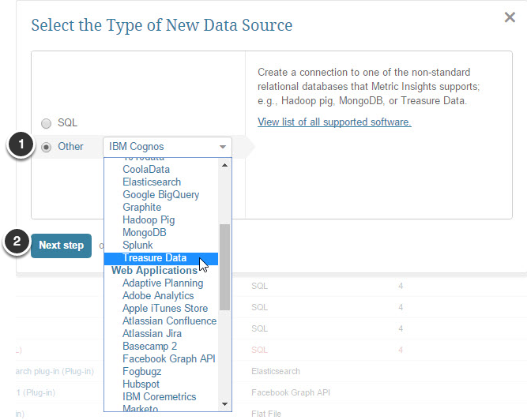Pick Google BigQuery option
527x420 pixels.
(160, 195)
